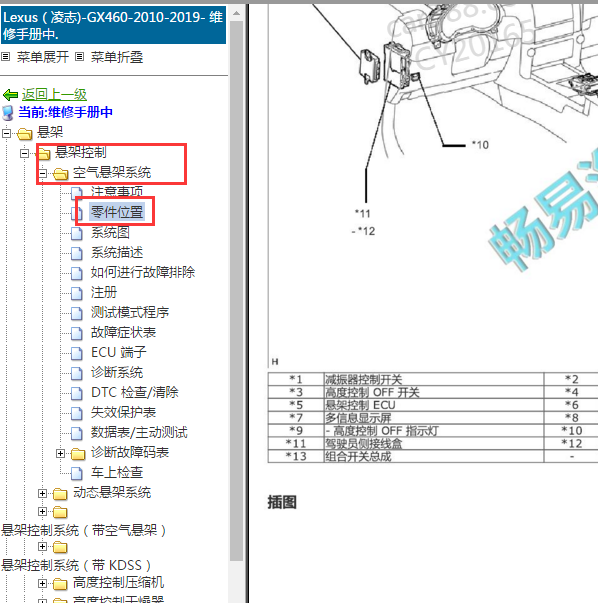Open the 系统描述 page
The height and width of the screenshot is (603, 598).
117,253
